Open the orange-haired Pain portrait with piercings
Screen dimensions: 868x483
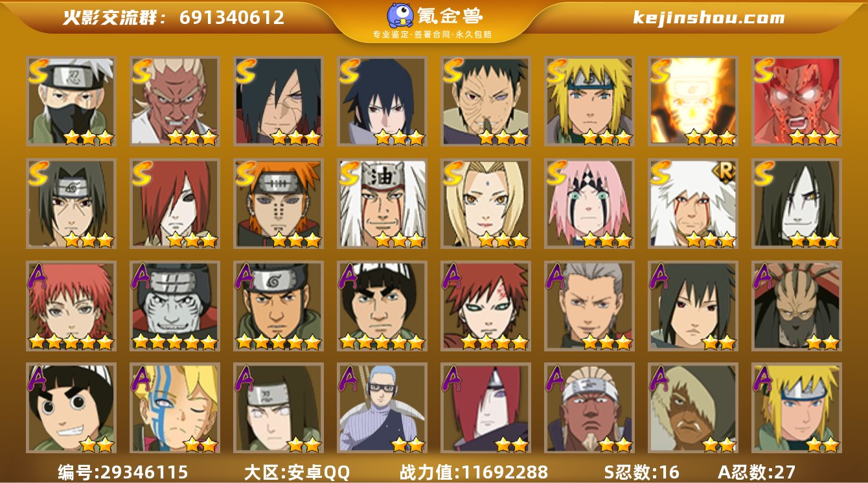(x=278, y=204)
